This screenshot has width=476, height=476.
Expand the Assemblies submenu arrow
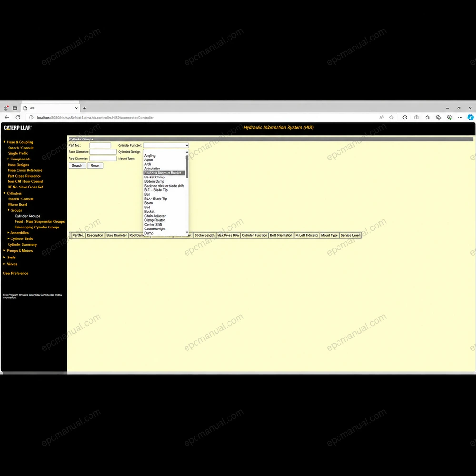[x=8, y=233]
